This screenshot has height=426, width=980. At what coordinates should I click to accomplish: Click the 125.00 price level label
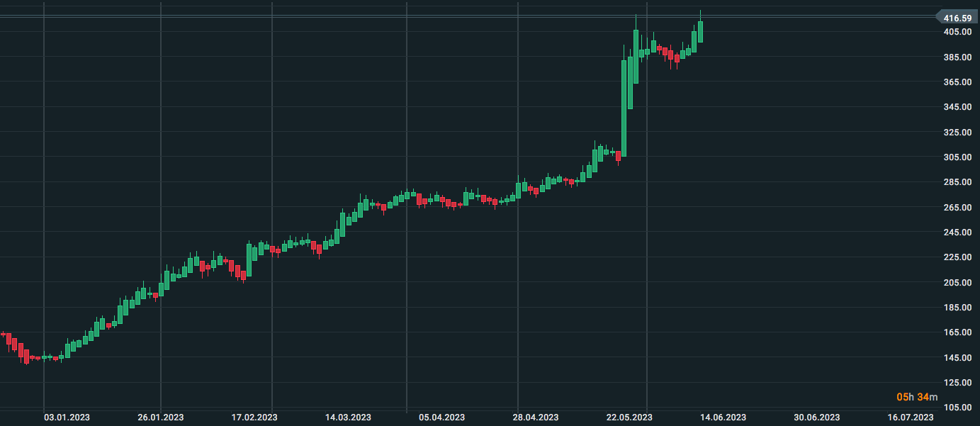957,383
